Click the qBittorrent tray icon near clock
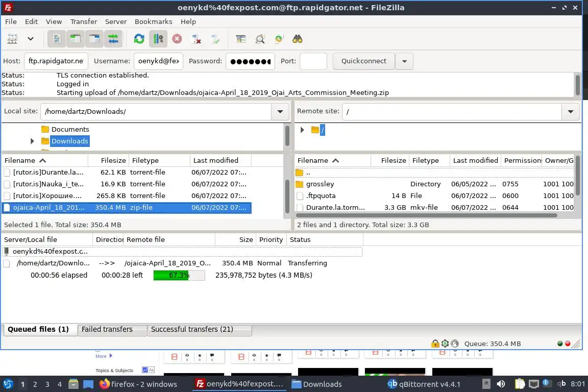Screen dimensions: 588x392 point(561,384)
